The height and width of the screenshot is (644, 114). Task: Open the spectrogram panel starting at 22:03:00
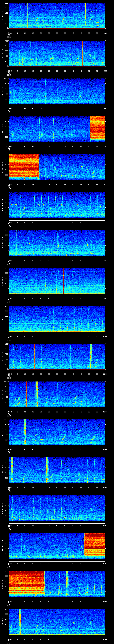click(x=57, y=91)
